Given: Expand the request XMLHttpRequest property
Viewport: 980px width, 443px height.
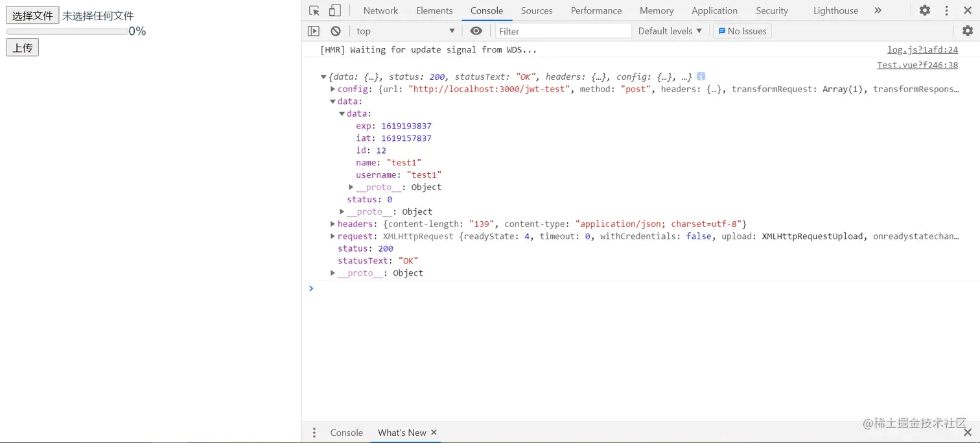Looking at the screenshot, I should pos(333,237).
